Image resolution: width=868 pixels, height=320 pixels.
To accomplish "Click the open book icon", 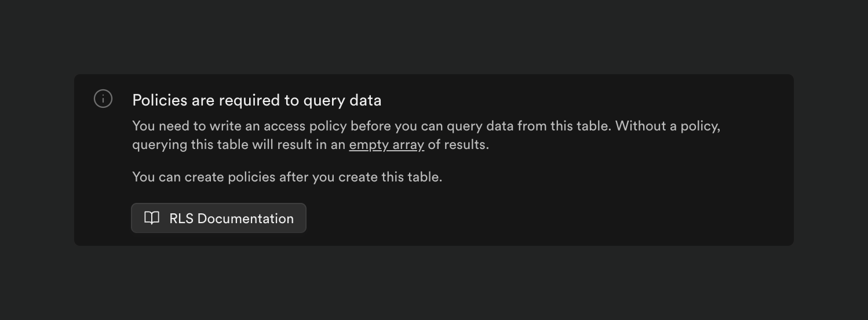I will 152,218.
